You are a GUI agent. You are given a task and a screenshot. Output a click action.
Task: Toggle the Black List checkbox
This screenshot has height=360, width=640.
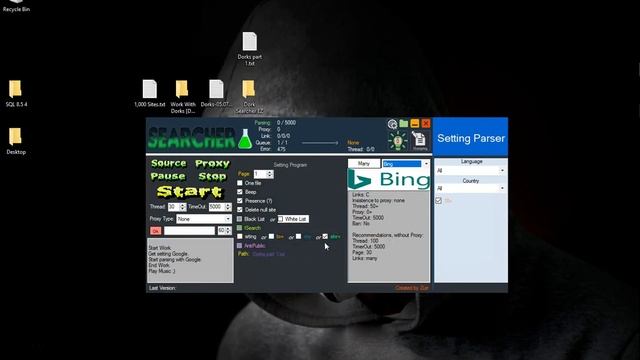(x=240, y=219)
